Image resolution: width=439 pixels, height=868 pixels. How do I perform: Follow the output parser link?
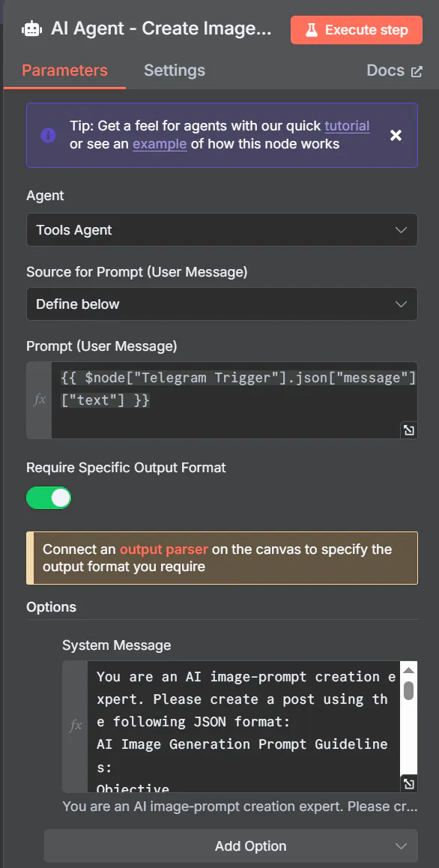coord(164,549)
